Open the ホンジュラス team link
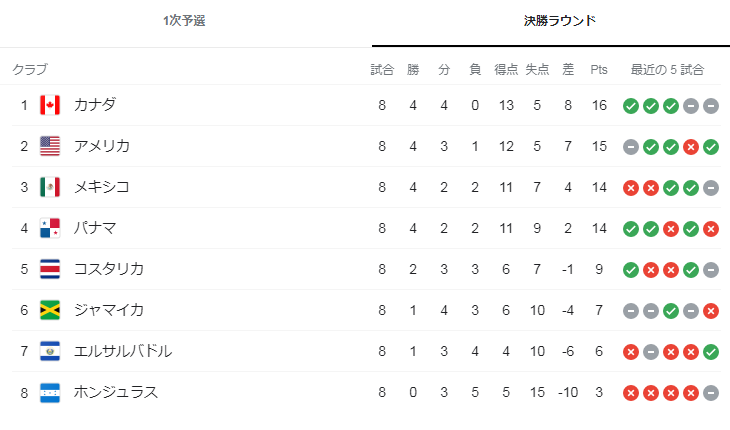730x430 pixels. pyautogui.click(x=116, y=392)
